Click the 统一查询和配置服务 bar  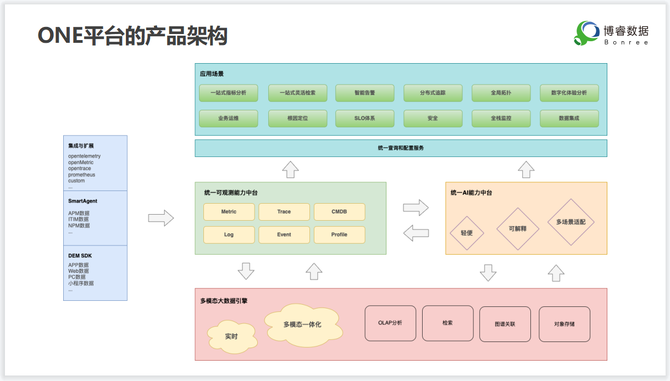click(x=401, y=148)
